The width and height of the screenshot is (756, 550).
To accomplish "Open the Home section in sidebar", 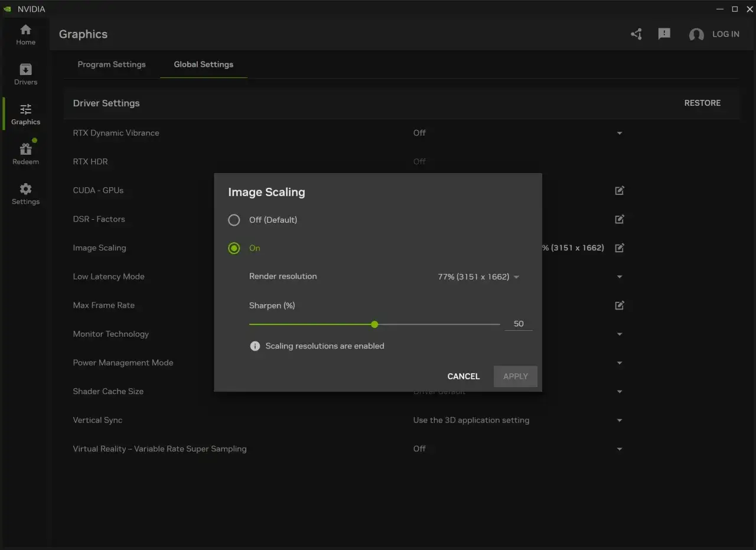I will coord(25,35).
